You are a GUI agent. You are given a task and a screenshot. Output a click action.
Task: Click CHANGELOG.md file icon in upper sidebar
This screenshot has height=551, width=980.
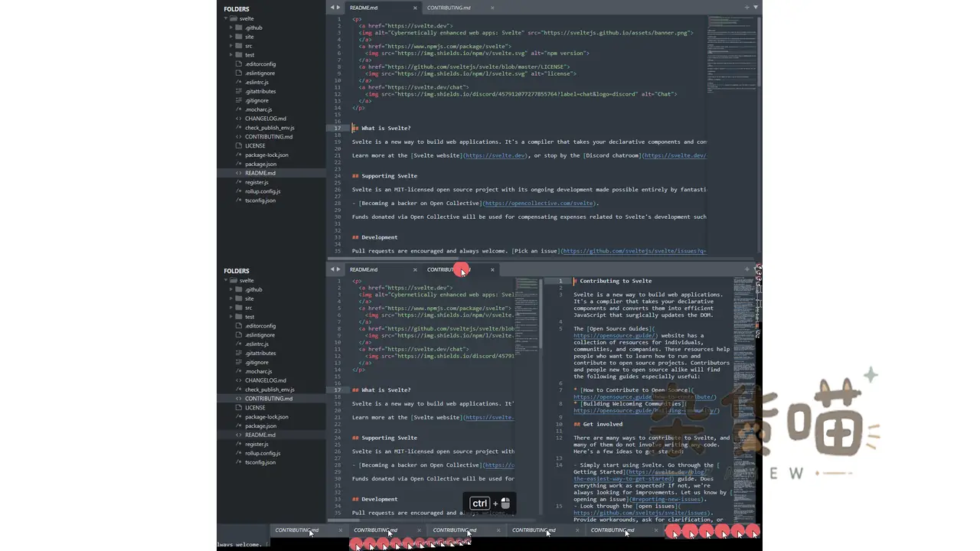[239, 119]
